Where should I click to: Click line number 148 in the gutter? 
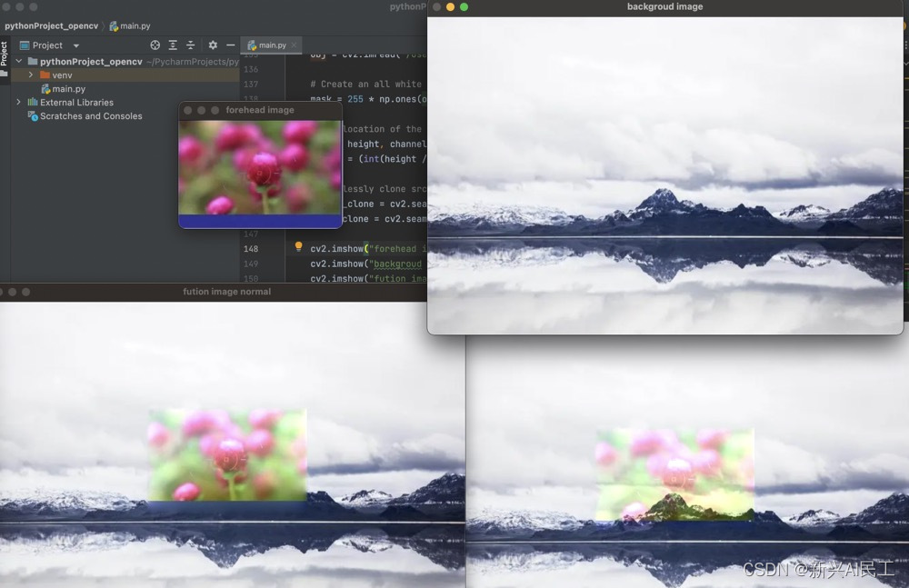coord(251,249)
